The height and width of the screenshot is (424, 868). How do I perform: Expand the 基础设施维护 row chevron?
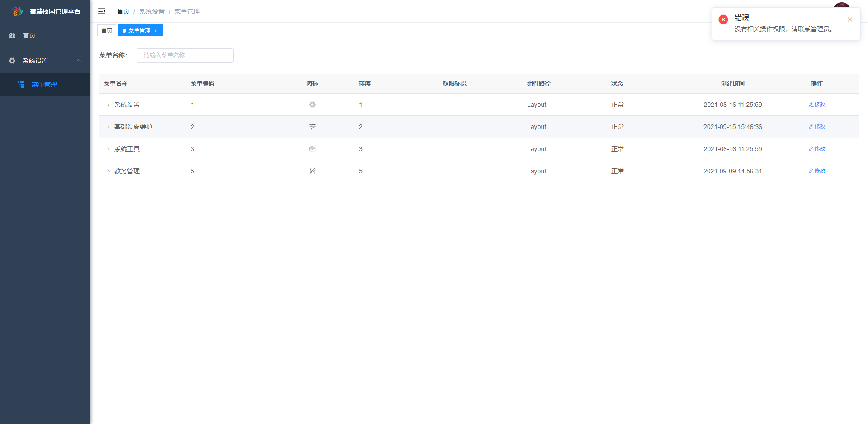pyautogui.click(x=108, y=127)
